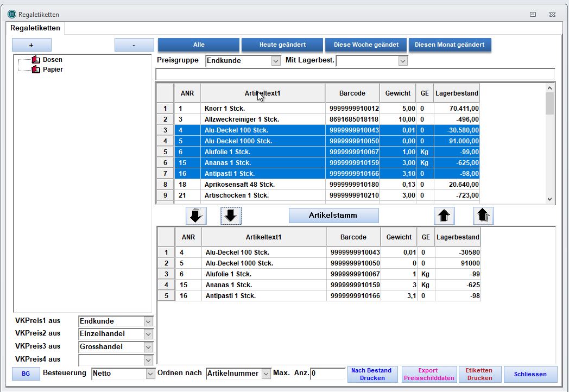The width and height of the screenshot is (569, 392).
Task: Click the stacked up-arrow remove-all button
Action: pyautogui.click(x=483, y=216)
